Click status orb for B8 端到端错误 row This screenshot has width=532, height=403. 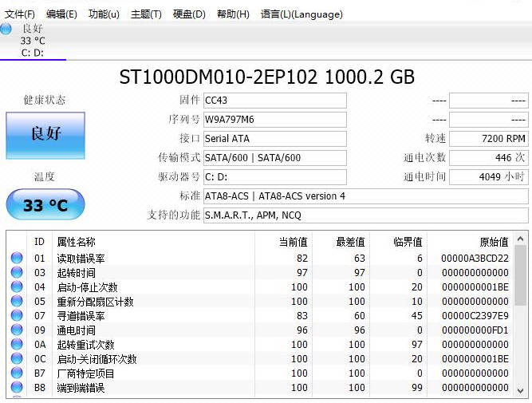pyautogui.click(x=17, y=388)
